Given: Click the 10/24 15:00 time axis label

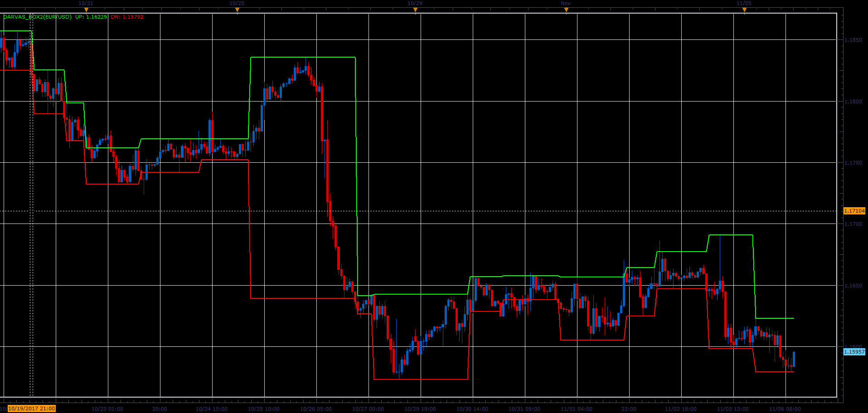Looking at the screenshot, I should [x=212, y=409].
